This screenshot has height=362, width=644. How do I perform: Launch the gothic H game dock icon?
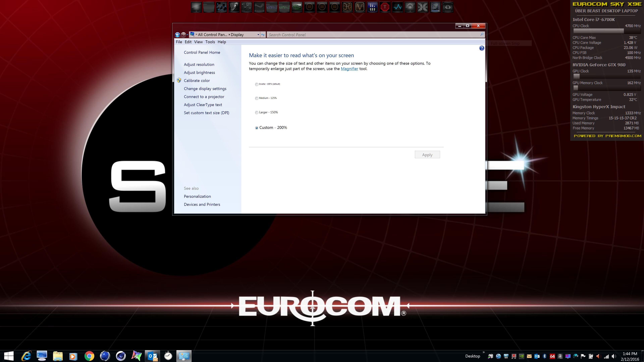[x=347, y=7]
